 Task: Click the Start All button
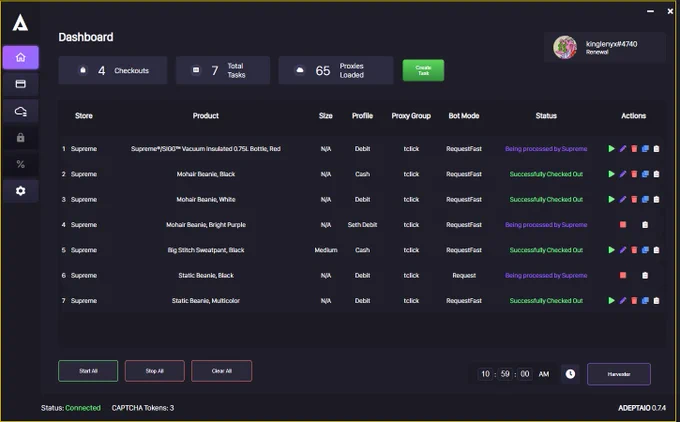[x=88, y=371]
